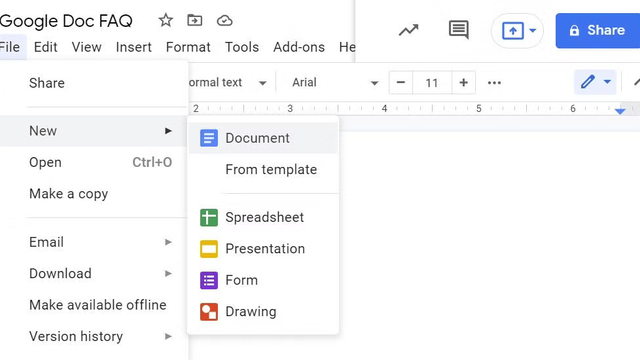This screenshot has height=360, width=640.
Task: Open the Arial font dropdown
Action: click(335, 82)
